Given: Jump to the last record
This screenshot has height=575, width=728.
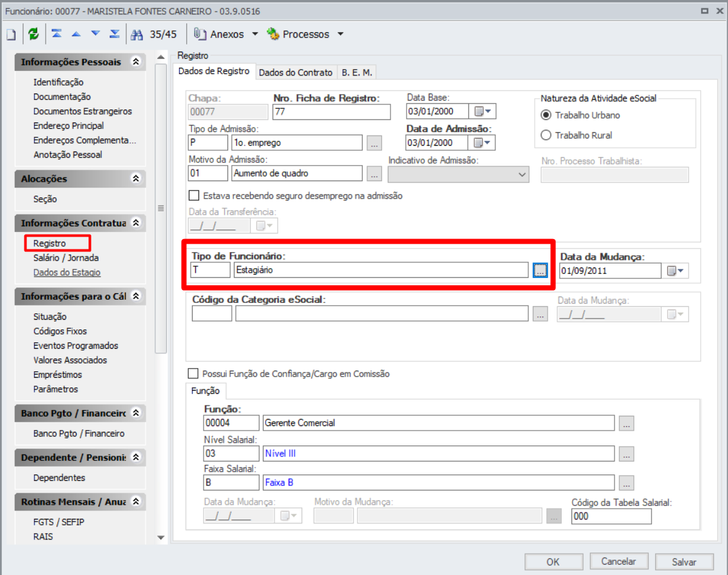Looking at the screenshot, I should pos(115,34).
